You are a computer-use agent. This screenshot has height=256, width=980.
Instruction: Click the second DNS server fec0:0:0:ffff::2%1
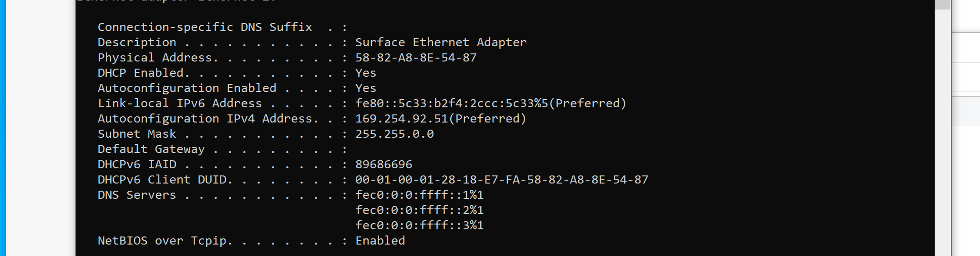coord(419,210)
